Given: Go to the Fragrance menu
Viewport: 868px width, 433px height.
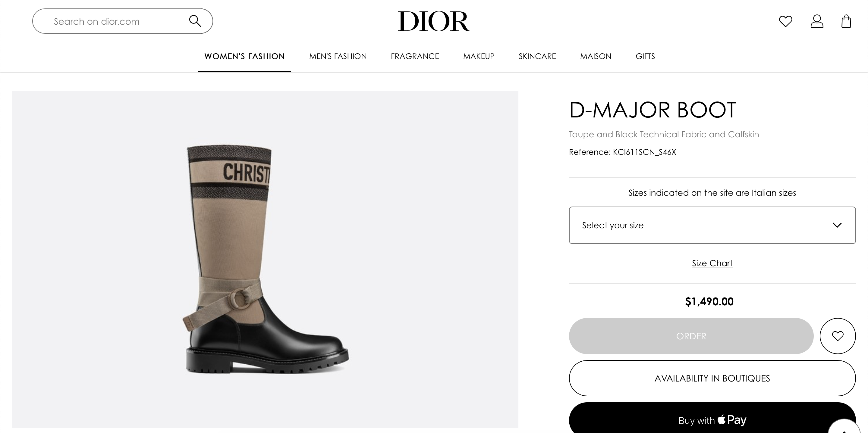Looking at the screenshot, I should pos(415,56).
